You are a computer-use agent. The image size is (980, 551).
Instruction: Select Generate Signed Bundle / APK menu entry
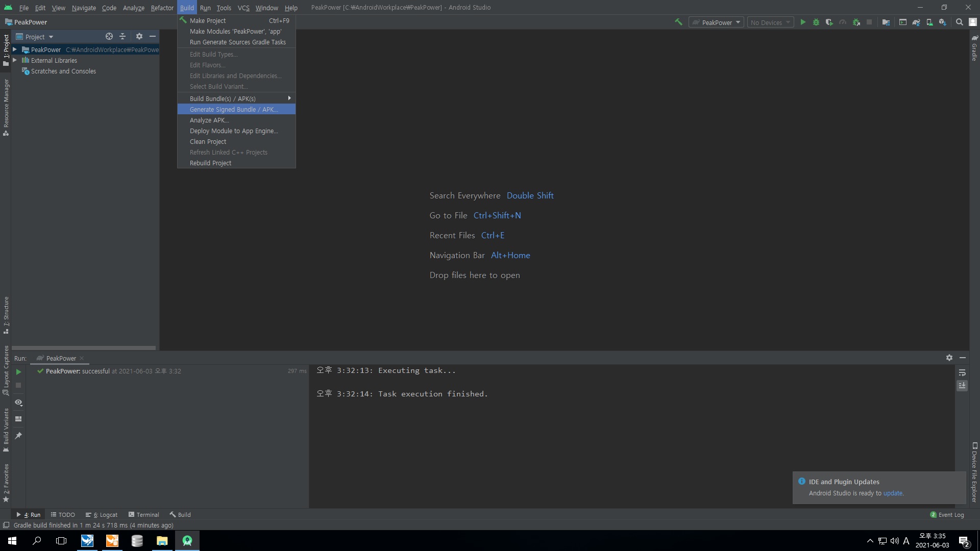pyautogui.click(x=233, y=109)
